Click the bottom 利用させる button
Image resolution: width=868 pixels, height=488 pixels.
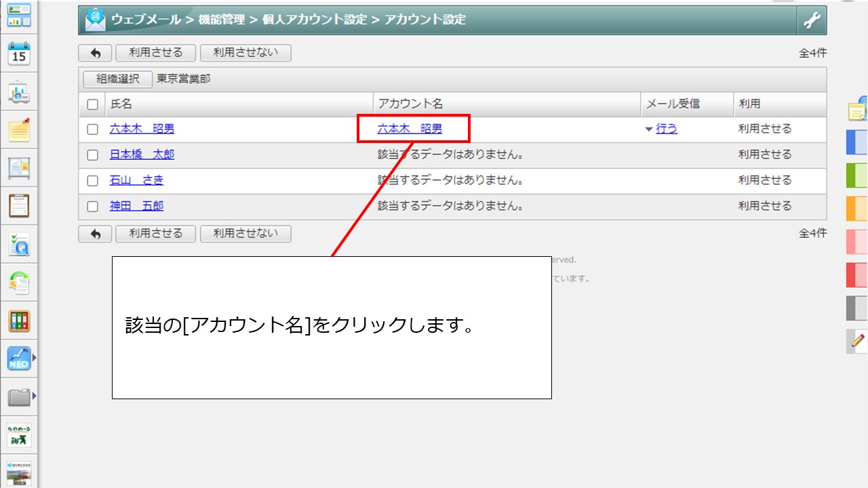click(x=156, y=234)
